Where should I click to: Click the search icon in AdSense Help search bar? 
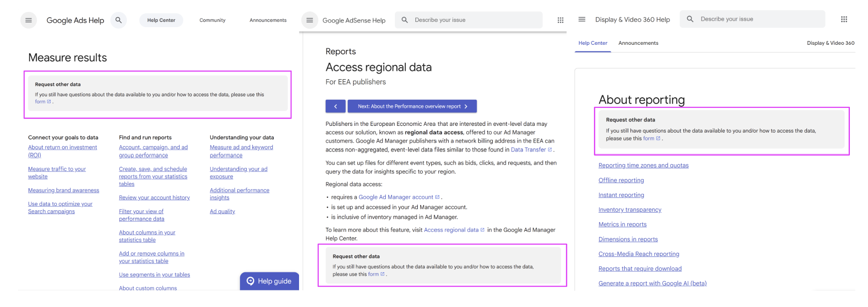[x=404, y=20]
